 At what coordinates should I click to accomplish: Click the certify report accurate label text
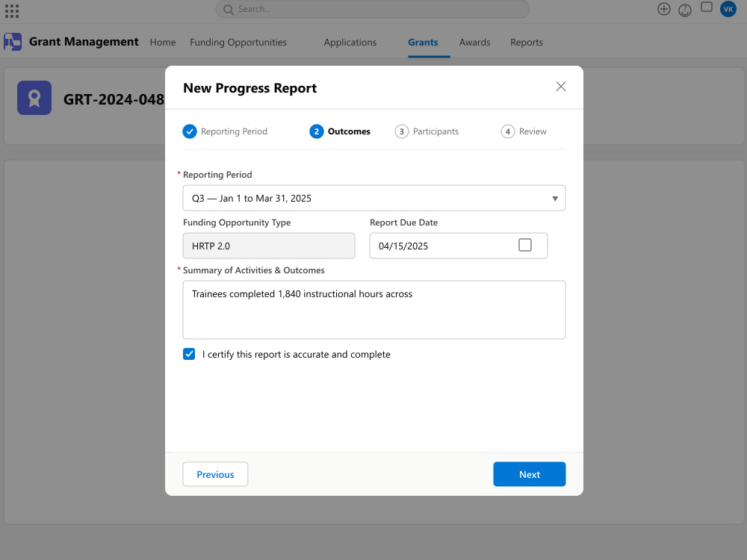pyautogui.click(x=297, y=354)
